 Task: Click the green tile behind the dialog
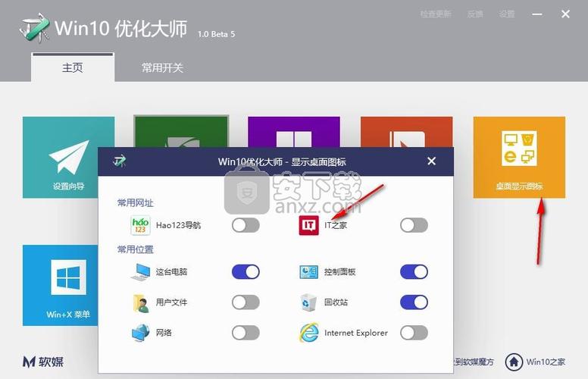coord(181,131)
